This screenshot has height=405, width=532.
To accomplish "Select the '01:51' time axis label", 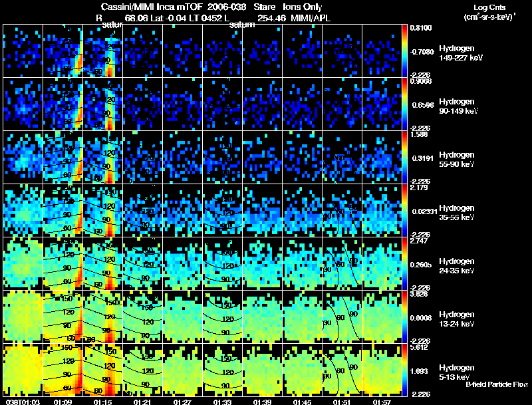I will (x=342, y=402).
